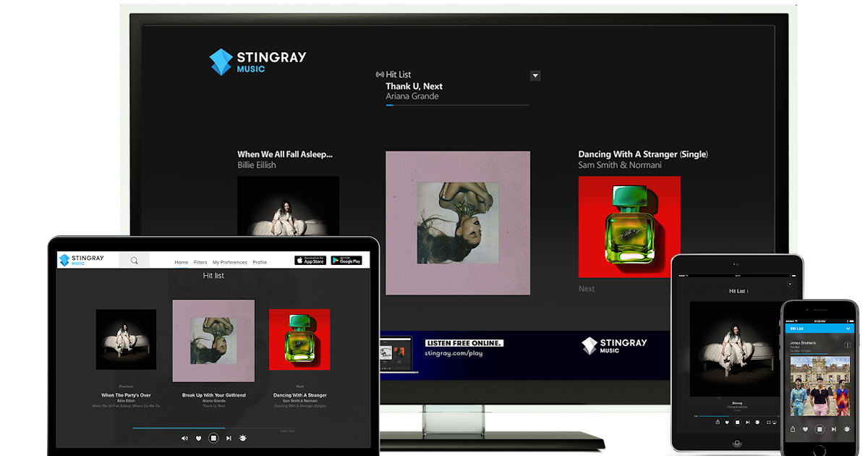The height and width of the screenshot is (456, 868).
Task: Click the 'LISTEN FREE ONLINE.' banner heading
Action: click(464, 343)
